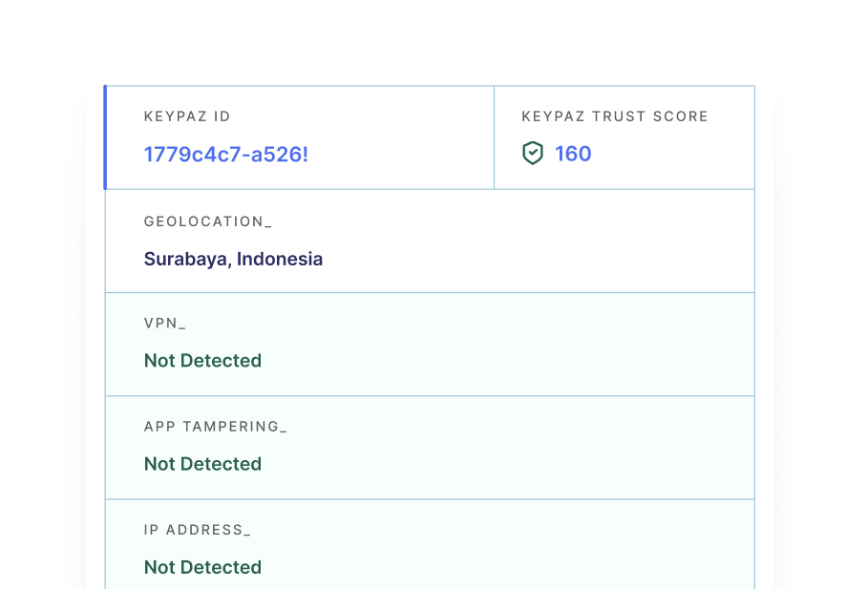This screenshot has height=589, width=868.
Task: Select the VPN_ field label
Action: [x=164, y=324]
